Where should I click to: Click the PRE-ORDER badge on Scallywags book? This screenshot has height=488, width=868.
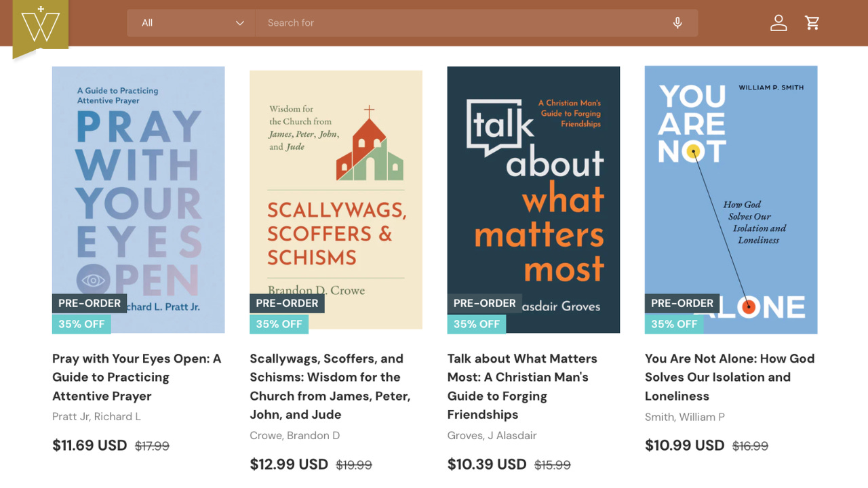coord(288,303)
